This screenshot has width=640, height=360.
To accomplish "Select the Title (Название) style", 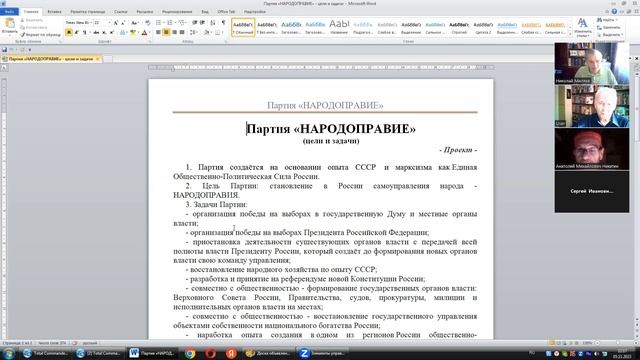I will click(x=339, y=27).
